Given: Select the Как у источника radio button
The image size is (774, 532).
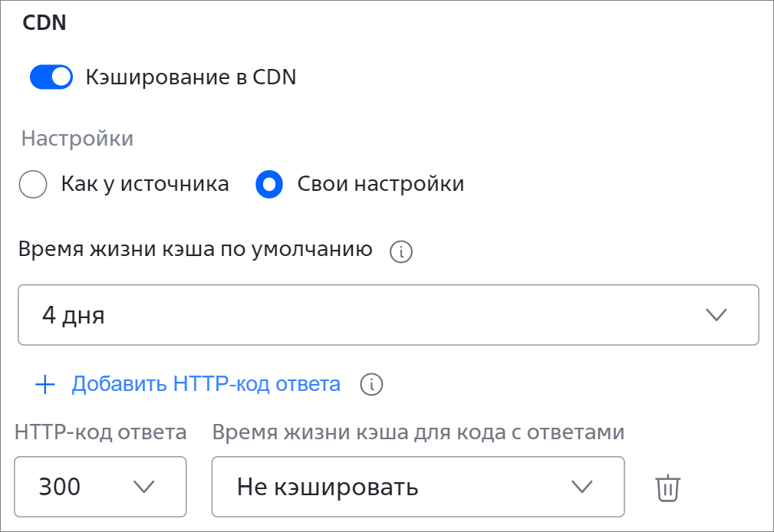Looking at the screenshot, I should tap(33, 184).
